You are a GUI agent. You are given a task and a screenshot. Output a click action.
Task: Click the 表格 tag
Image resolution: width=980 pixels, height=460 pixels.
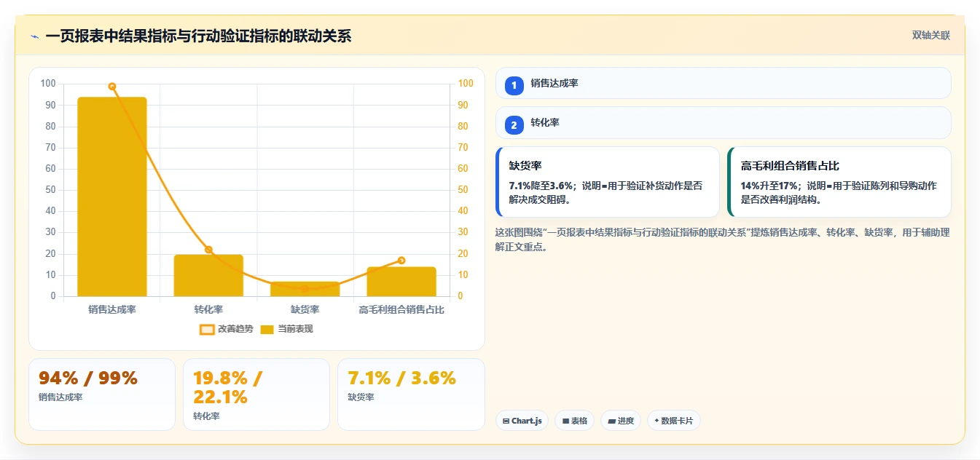coord(574,421)
